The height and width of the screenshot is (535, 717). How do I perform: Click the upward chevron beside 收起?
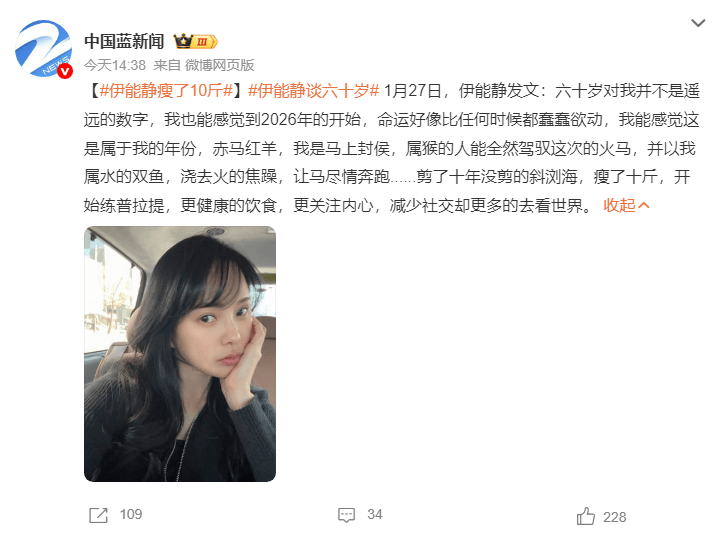[x=643, y=206]
